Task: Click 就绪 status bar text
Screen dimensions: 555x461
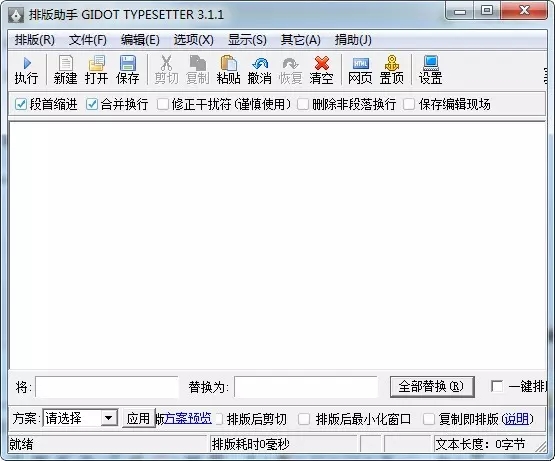Action: [21, 444]
